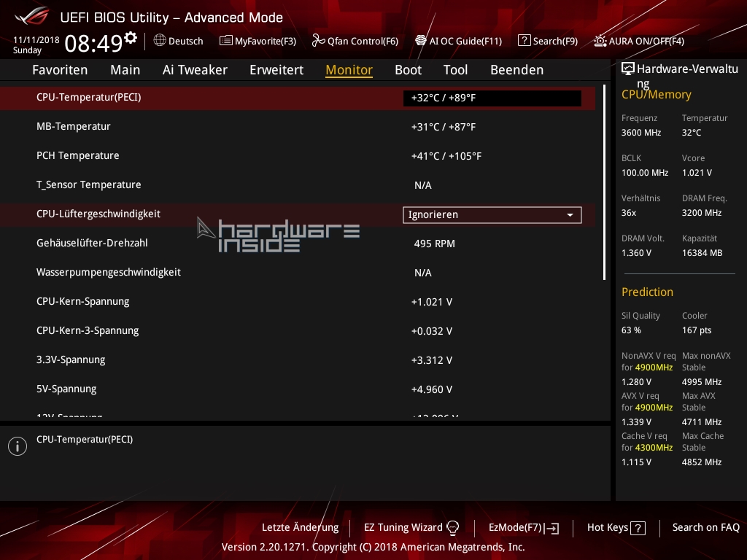Open the Qfan Control fan icon
This screenshot has width=747, height=560.
318,41
